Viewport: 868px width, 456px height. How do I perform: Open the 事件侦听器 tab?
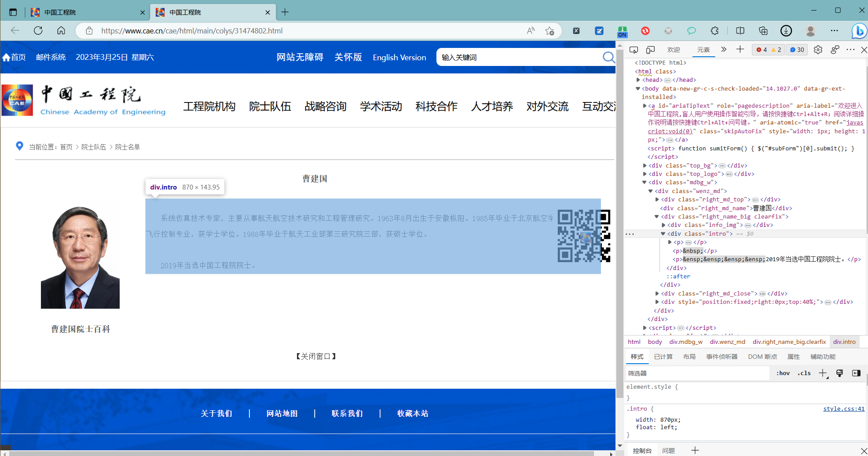coord(722,357)
